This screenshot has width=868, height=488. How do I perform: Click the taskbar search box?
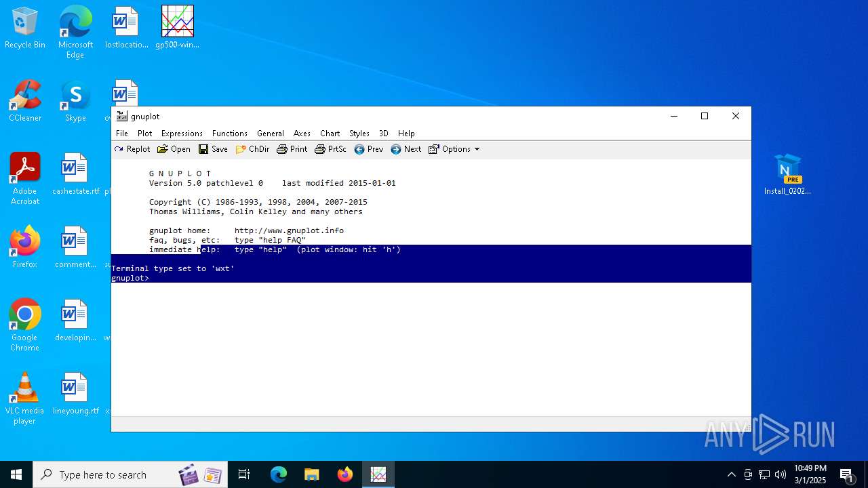tap(130, 474)
